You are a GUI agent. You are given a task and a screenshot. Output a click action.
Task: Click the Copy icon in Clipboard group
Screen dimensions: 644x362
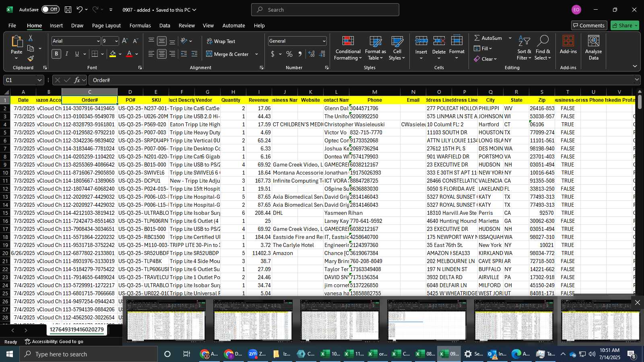point(31,48)
